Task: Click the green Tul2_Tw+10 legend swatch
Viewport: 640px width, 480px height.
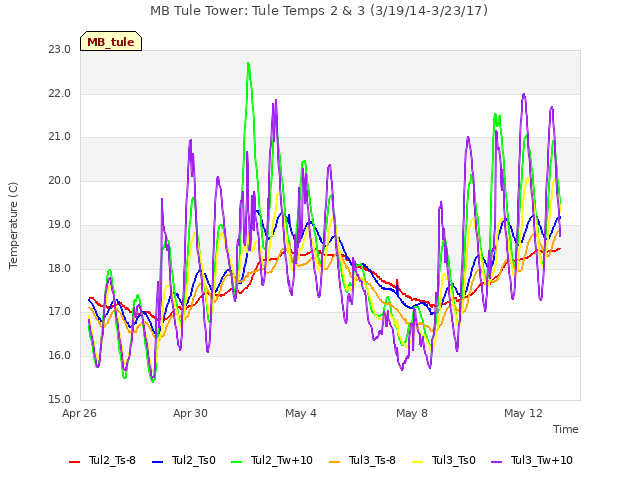Action: [237, 462]
